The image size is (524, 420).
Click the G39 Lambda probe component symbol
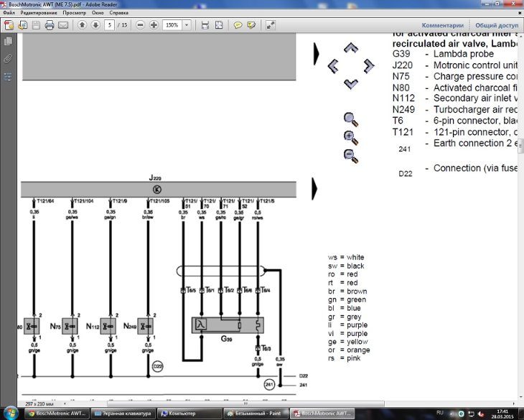[x=228, y=325]
